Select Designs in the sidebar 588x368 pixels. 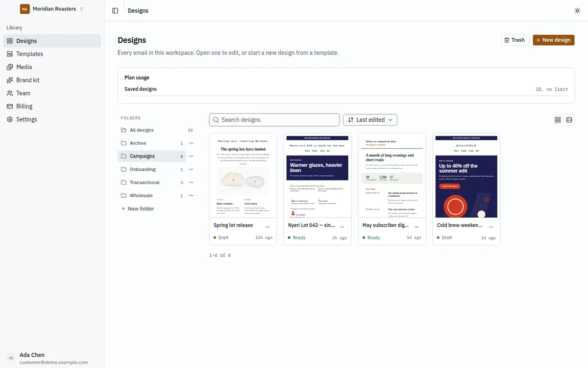click(x=52, y=41)
